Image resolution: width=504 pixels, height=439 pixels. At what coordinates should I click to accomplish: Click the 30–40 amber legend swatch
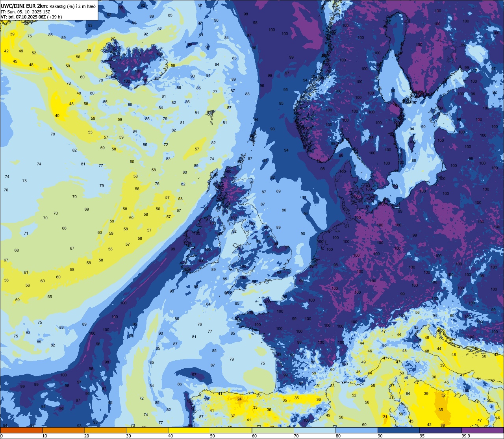147,430
